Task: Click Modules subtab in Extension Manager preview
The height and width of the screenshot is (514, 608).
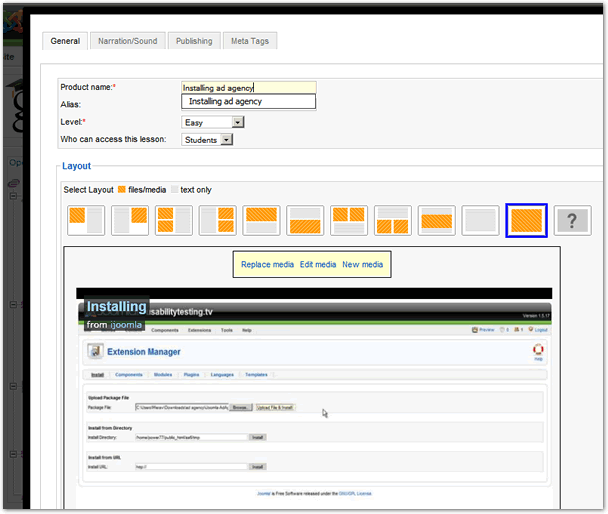Action: tap(163, 374)
